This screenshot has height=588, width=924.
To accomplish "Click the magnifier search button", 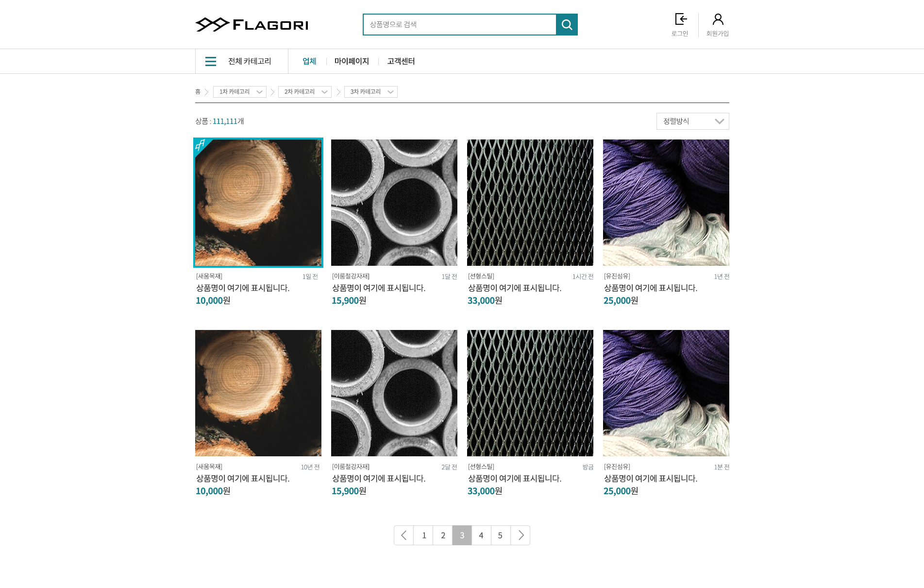I will [x=567, y=24].
